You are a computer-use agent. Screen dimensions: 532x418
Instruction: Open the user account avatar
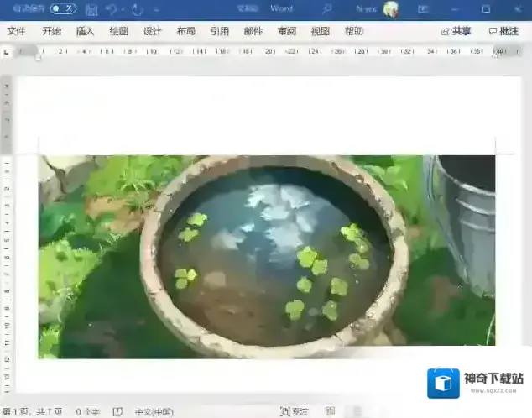click(390, 9)
